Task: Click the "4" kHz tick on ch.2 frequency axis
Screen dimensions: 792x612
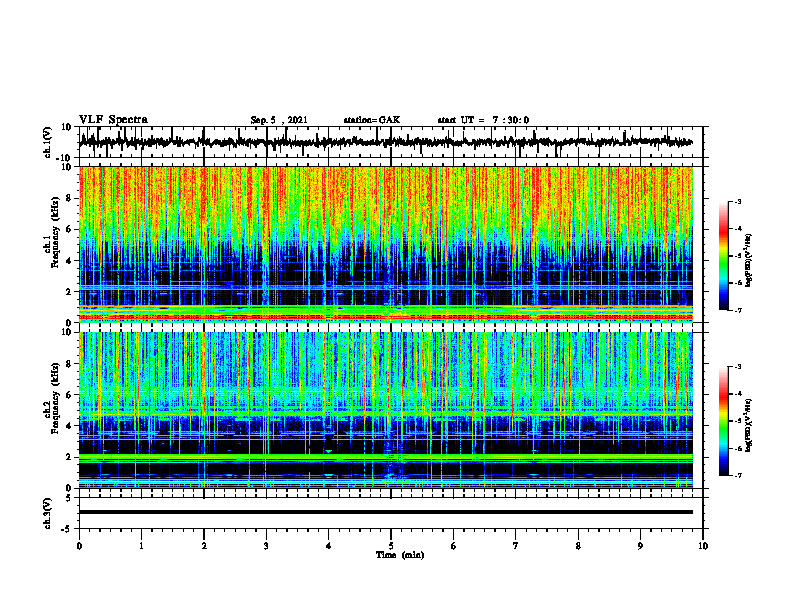Action: (x=70, y=426)
